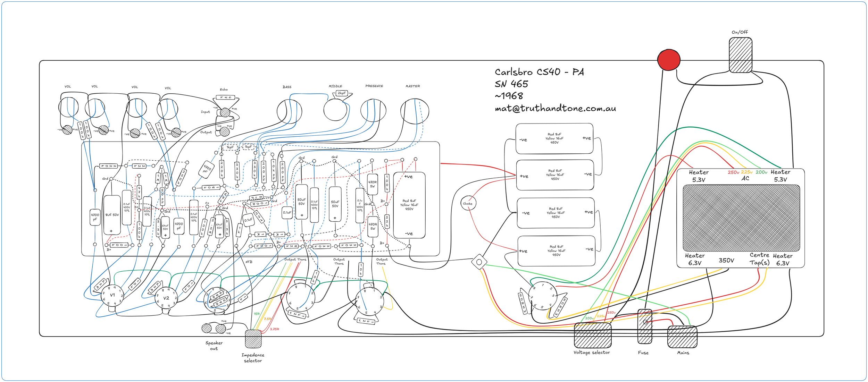Select the PRESENCE knob circle
Screen dimensions: 868x382
(x=373, y=110)
